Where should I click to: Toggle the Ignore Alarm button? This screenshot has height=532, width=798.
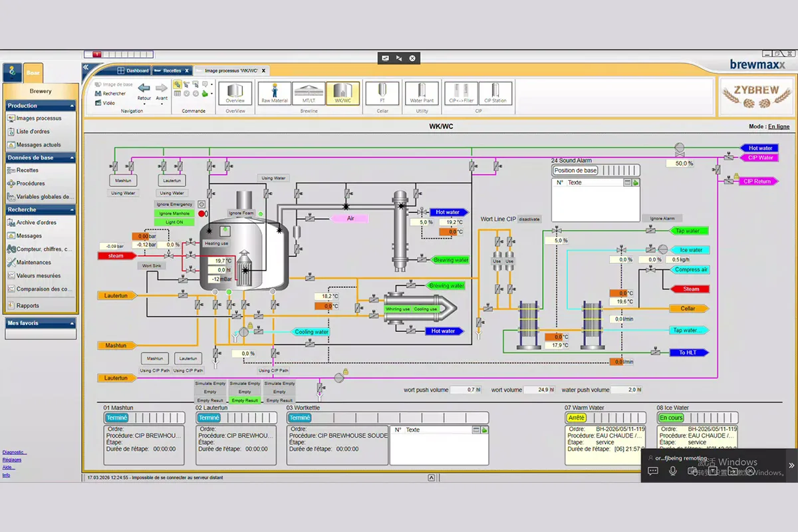click(662, 218)
